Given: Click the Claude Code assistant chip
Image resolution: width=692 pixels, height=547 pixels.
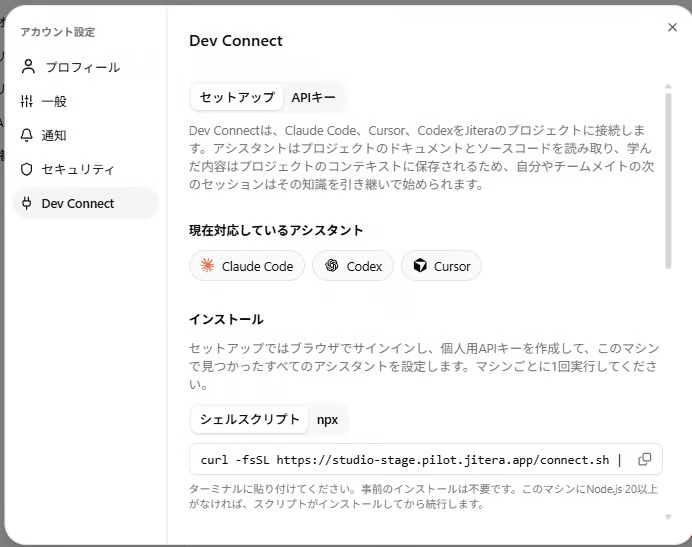Looking at the screenshot, I should [x=247, y=266].
